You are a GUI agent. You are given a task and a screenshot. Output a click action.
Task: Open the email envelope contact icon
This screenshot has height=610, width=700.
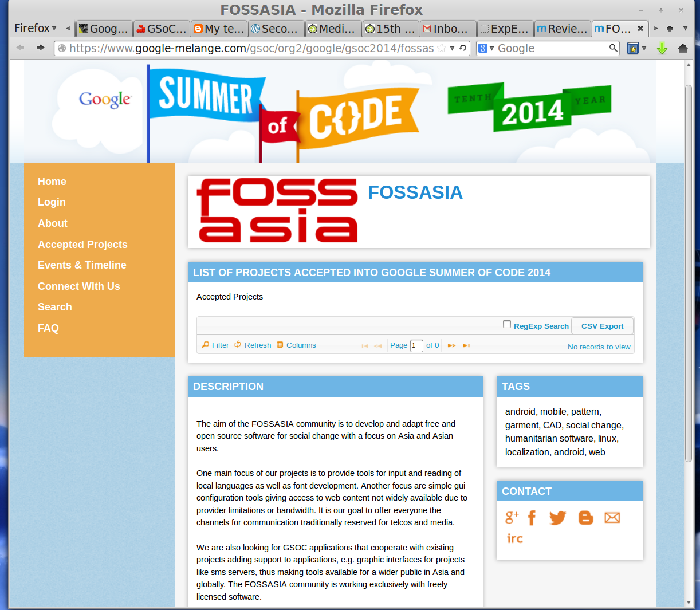(612, 518)
